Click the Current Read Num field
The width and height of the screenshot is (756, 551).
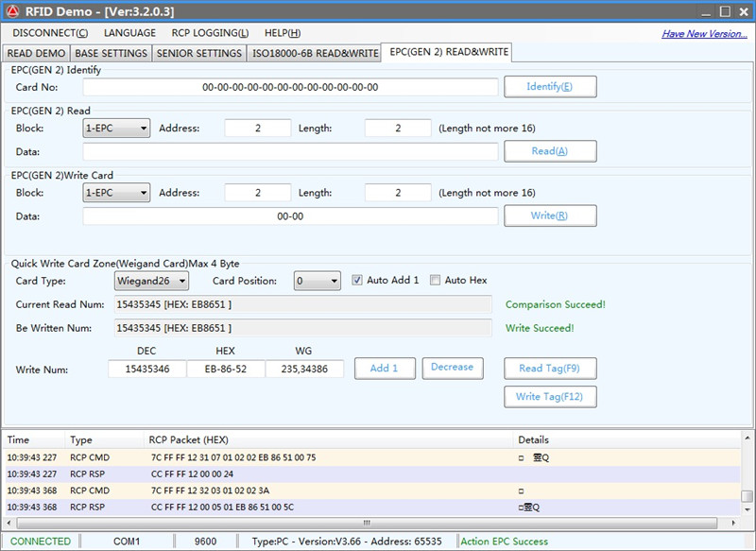(302, 304)
